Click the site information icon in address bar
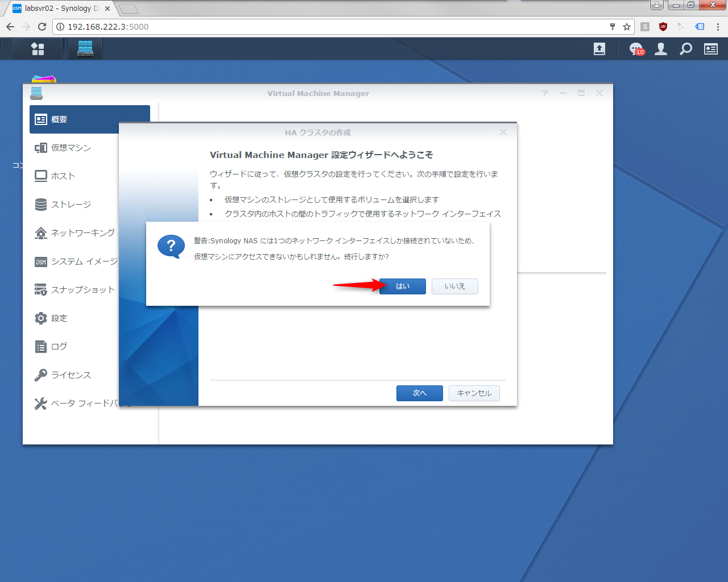728x582 pixels. coord(60,27)
